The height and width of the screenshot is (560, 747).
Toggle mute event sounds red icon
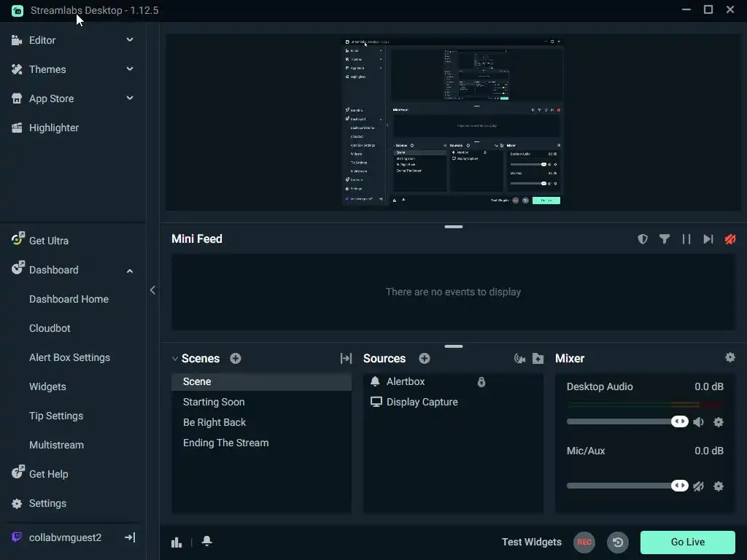click(730, 239)
